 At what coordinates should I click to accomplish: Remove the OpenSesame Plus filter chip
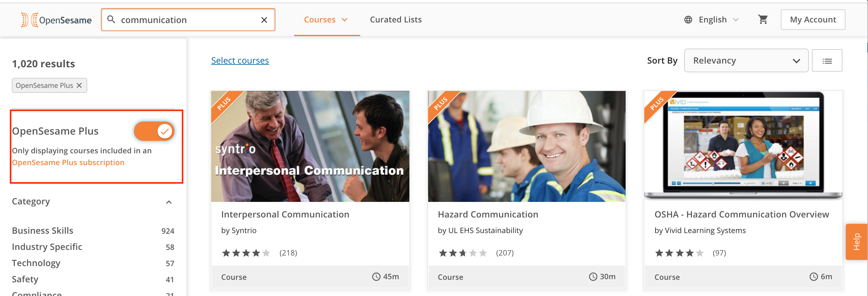point(79,85)
